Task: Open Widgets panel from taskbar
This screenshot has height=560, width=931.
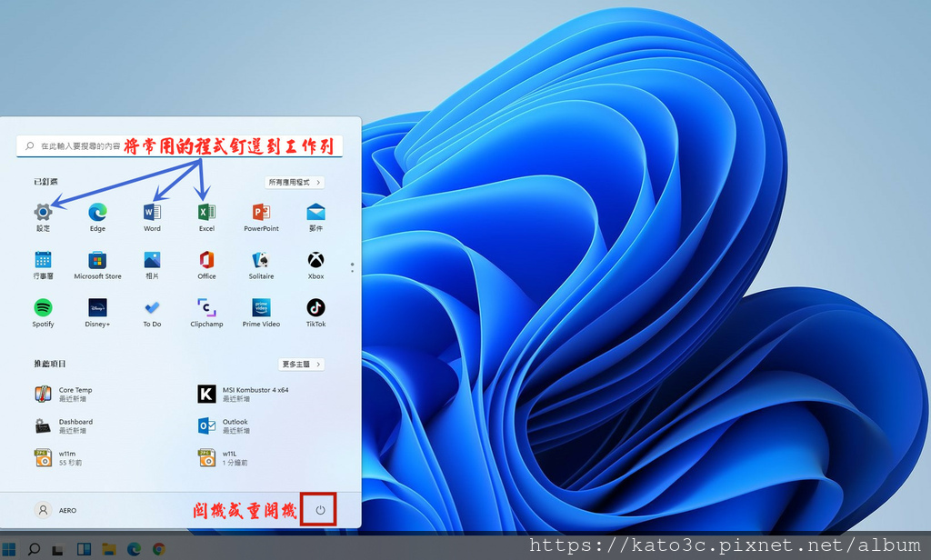Action: click(84, 549)
